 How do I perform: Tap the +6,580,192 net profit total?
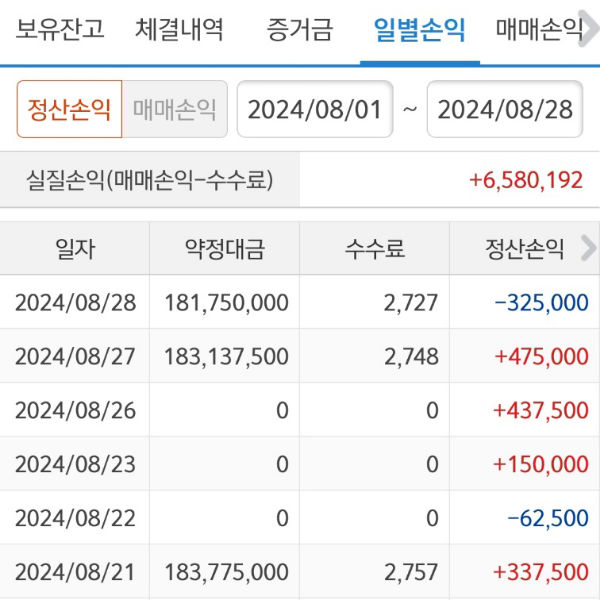point(526,180)
